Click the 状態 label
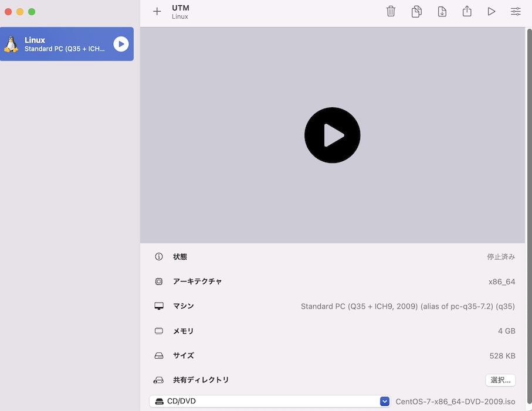The width and height of the screenshot is (532, 411). (180, 257)
